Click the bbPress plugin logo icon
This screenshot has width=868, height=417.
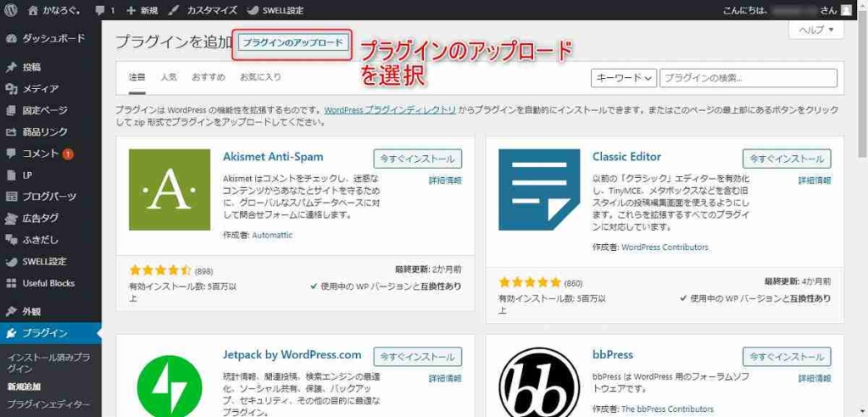[x=538, y=382]
